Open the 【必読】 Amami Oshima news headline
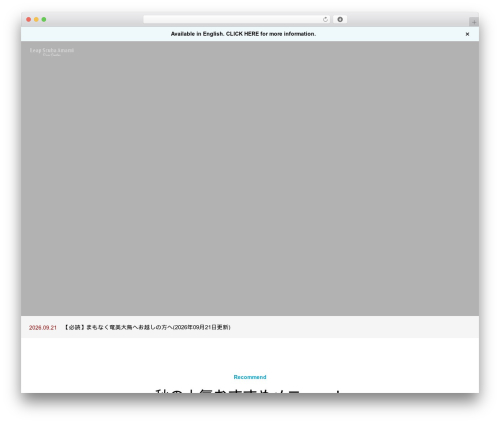 click(147, 327)
